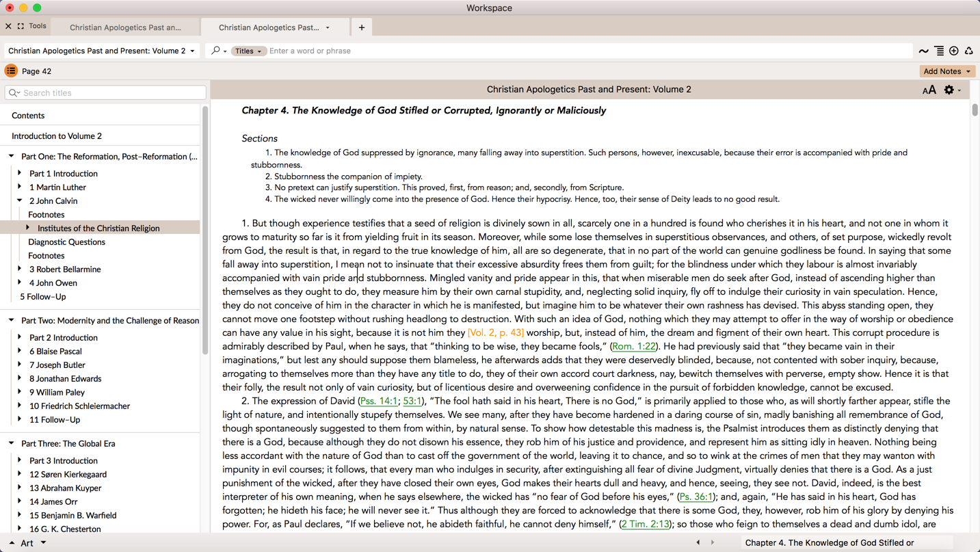Image resolution: width=980 pixels, height=552 pixels.
Task: Expand the 6 Blaise Pascal entry
Action: [20, 351]
